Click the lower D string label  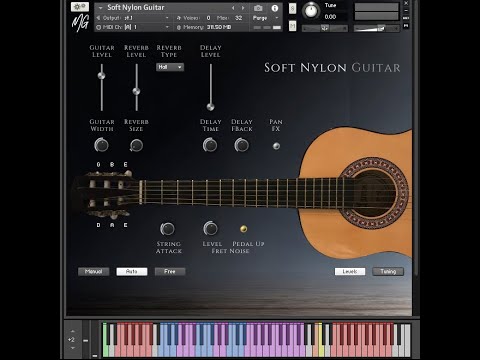click(x=98, y=225)
